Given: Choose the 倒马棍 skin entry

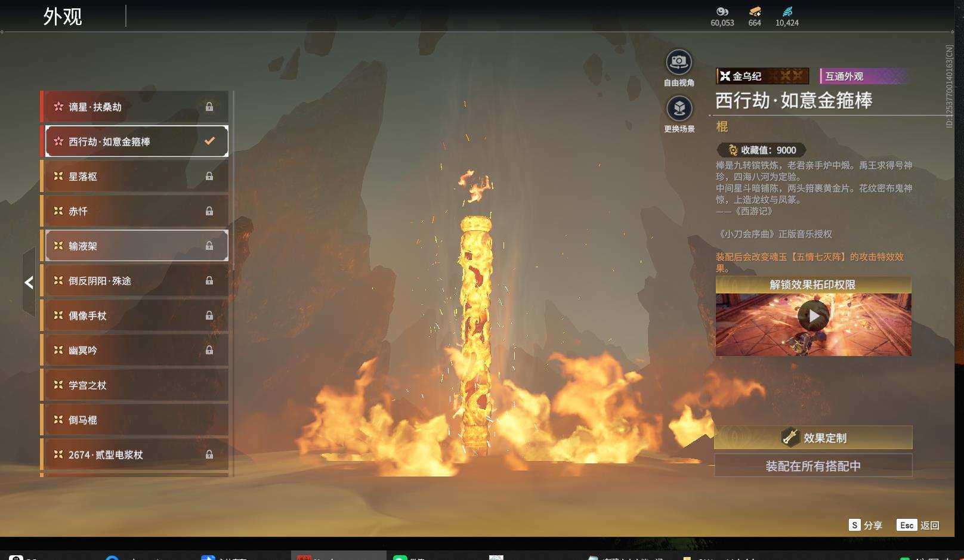Looking at the screenshot, I should [135, 420].
